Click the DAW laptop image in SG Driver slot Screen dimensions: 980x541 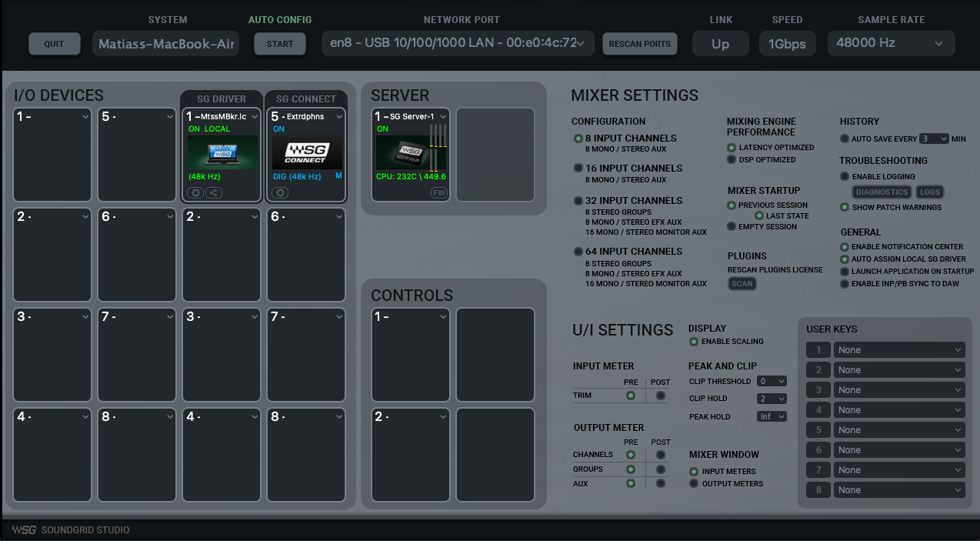pos(222,152)
